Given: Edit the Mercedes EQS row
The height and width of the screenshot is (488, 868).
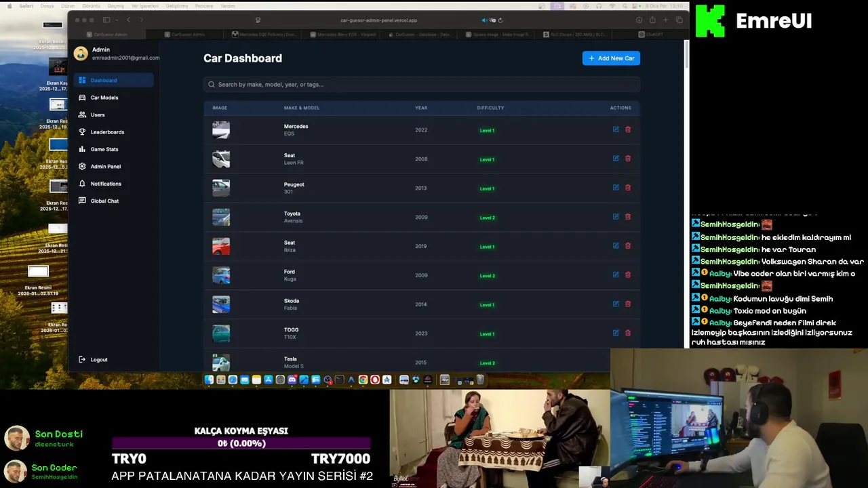Looking at the screenshot, I should click(x=616, y=129).
